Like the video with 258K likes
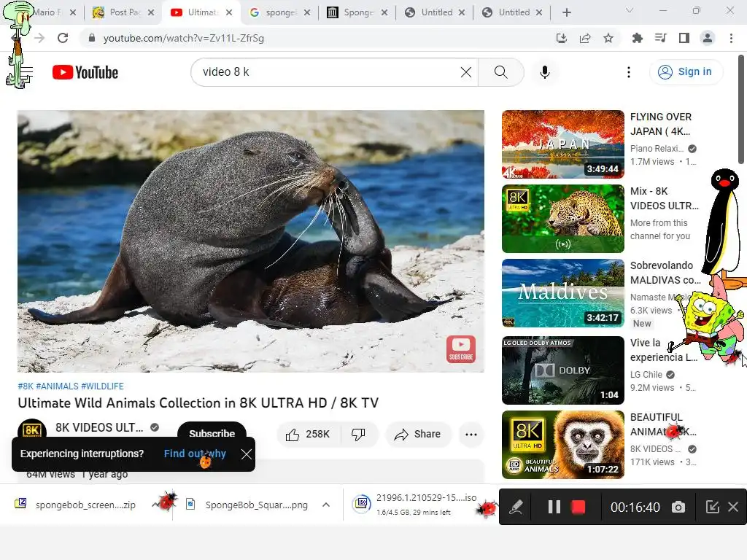The image size is (747, 560). [x=308, y=435]
